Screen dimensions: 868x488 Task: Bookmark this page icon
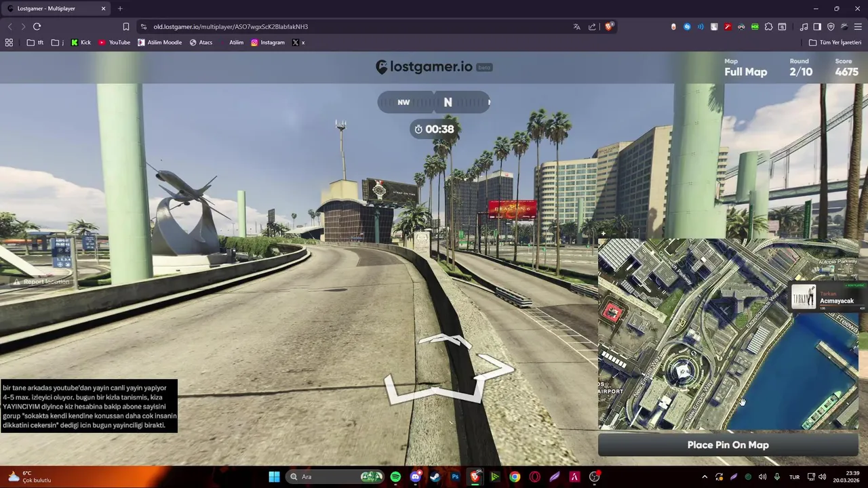[126, 26]
